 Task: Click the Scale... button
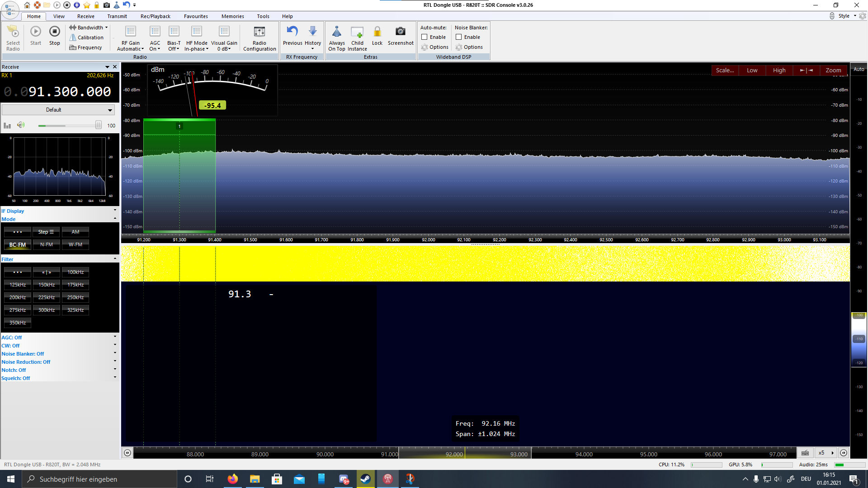[x=725, y=70]
